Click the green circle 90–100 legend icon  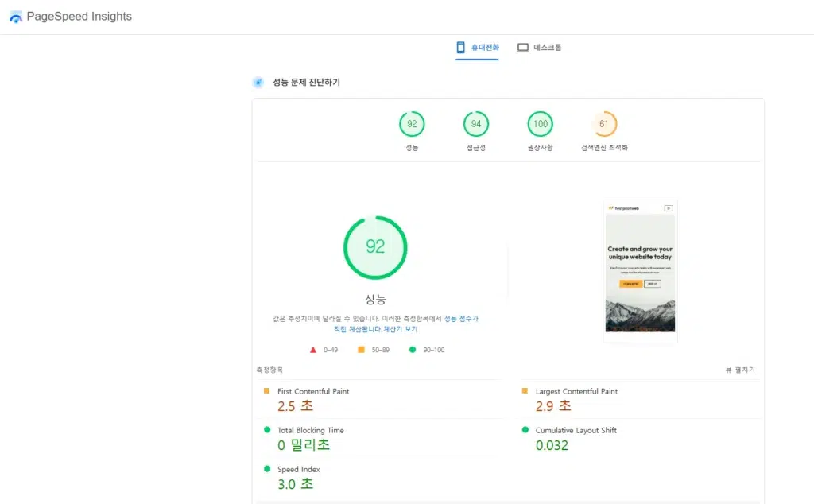[413, 348]
